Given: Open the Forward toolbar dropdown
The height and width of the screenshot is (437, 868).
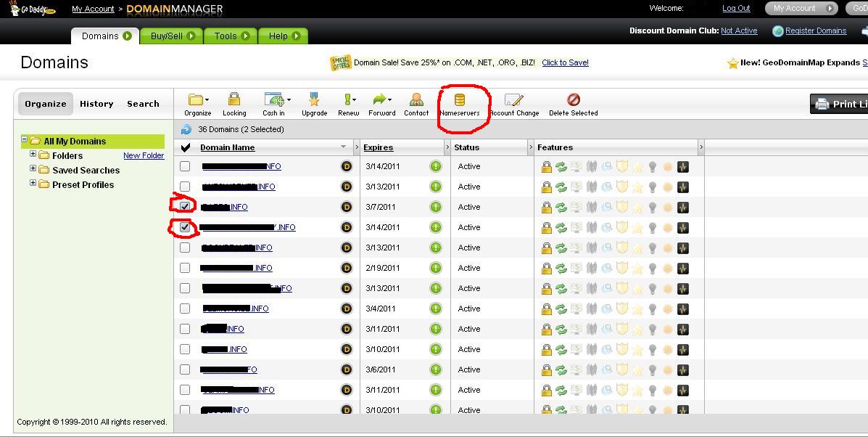Looking at the screenshot, I should (381, 100).
